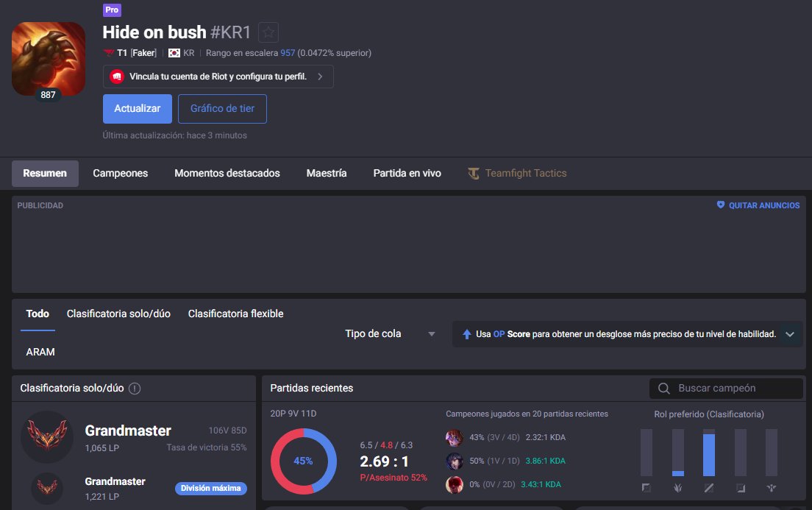Click the Jungle role icon
This screenshot has height=510, width=812.
(678, 488)
